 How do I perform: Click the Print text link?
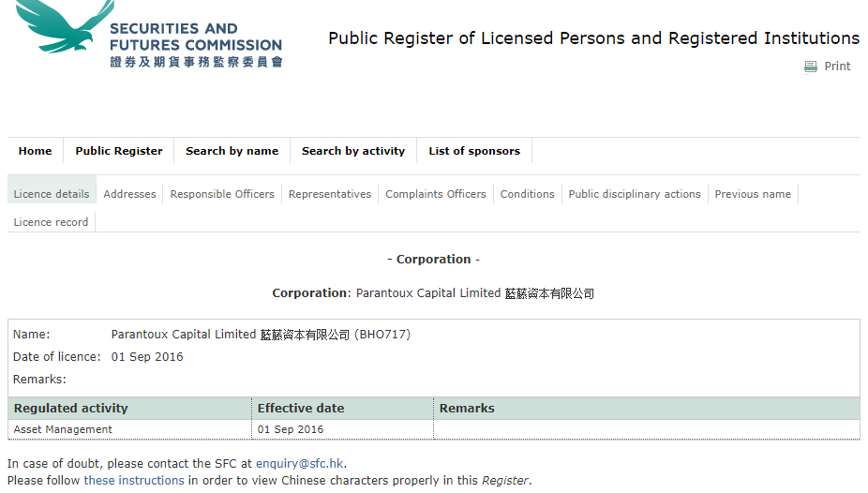[x=837, y=67]
